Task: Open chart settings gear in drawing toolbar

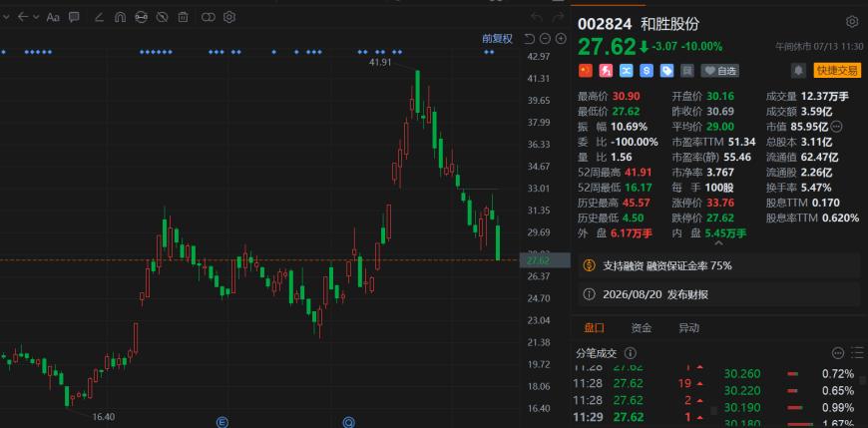Action: [229, 17]
